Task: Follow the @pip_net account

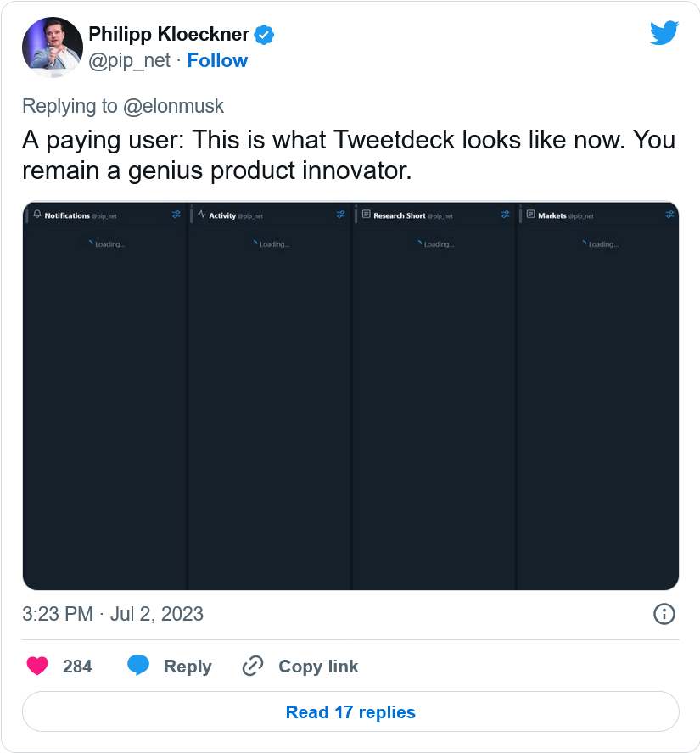Action: 217,60
